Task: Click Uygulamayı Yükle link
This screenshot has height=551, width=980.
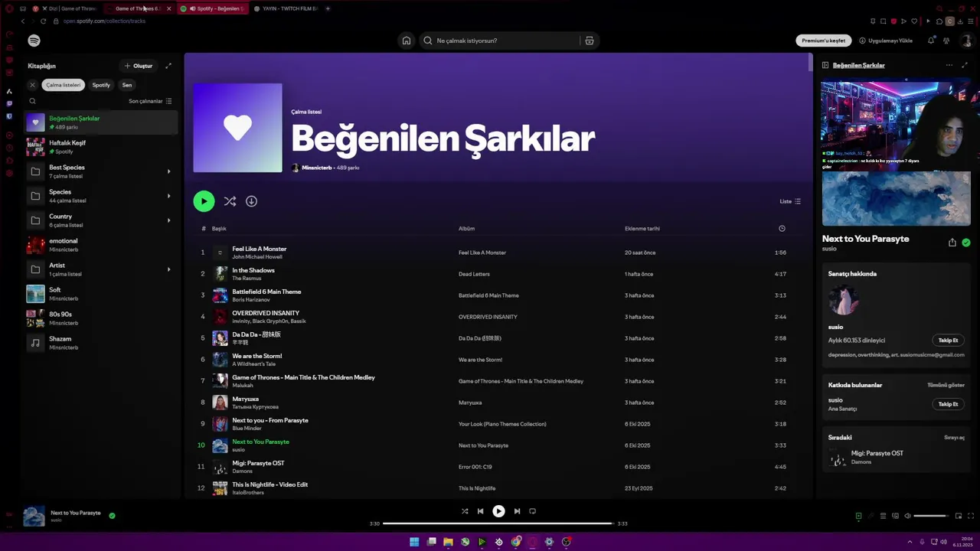Action: [886, 41]
